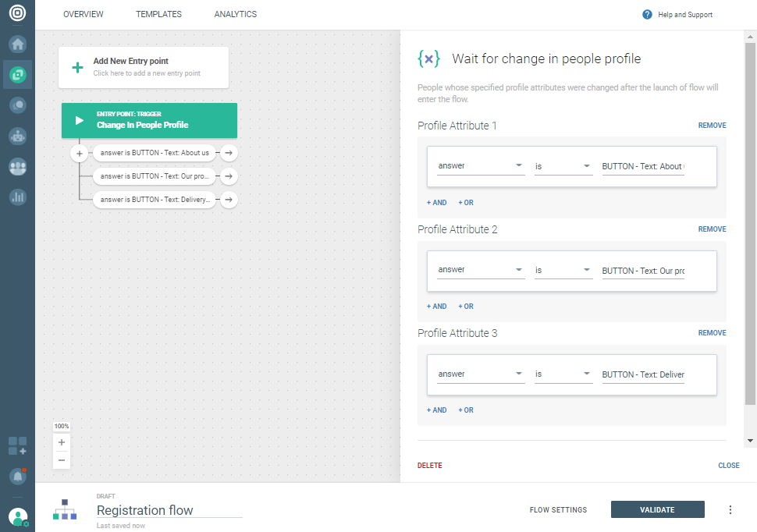Select the 'answer is BUTTON - Text: About us' condition
This screenshot has height=532, width=757.
[155, 153]
